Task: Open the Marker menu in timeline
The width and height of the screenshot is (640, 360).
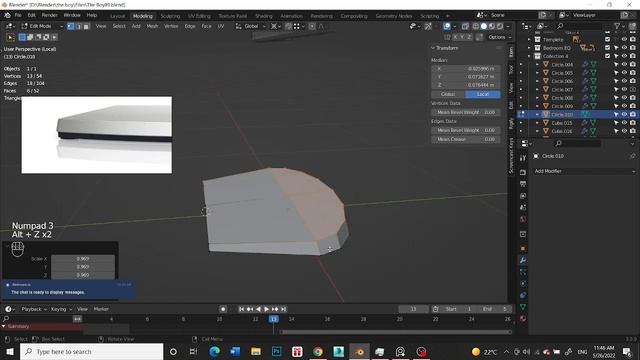Action: tap(101, 309)
